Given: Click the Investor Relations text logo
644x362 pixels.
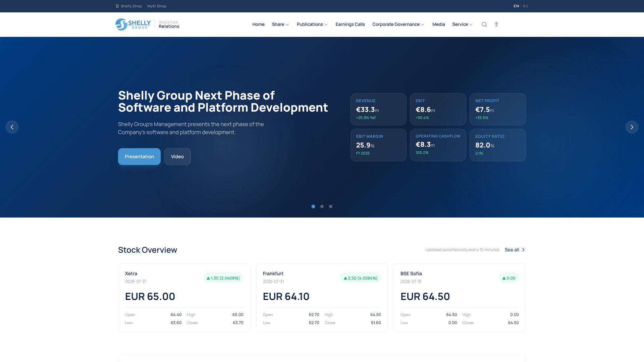Looking at the screenshot, I should tap(169, 24).
